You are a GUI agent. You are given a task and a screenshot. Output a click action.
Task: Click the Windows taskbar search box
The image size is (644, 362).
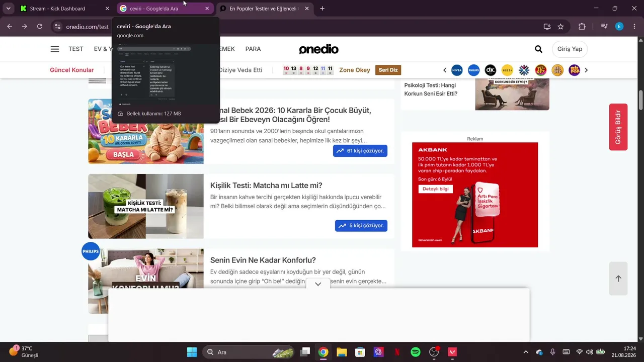click(x=249, y=352)
